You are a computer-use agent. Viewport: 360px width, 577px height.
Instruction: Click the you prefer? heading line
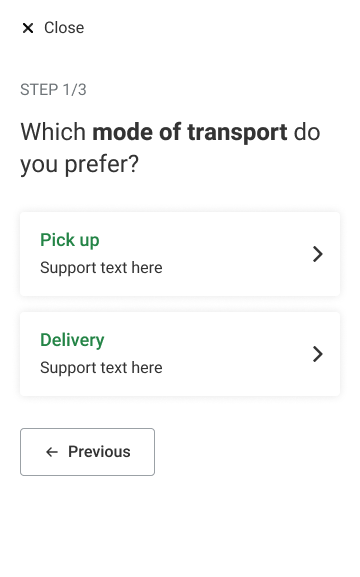(80, 164)
